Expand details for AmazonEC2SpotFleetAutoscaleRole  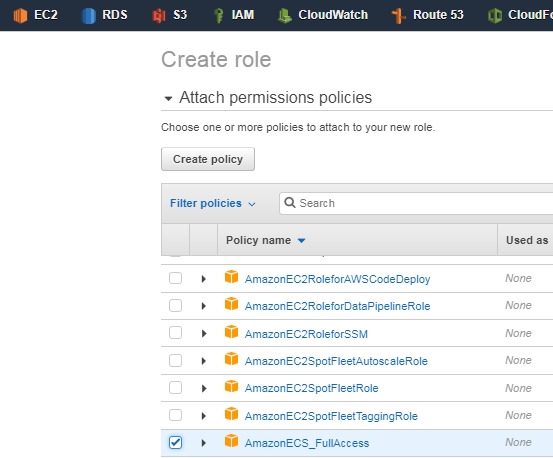[x=203, y=361]
